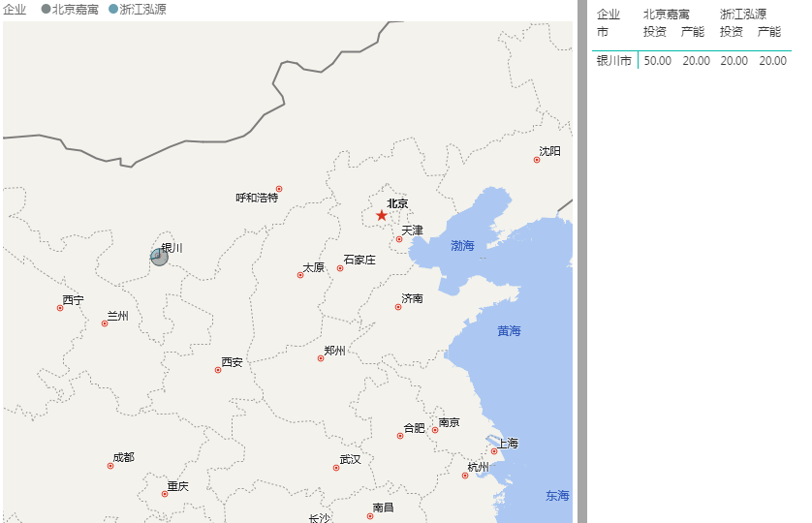Select the 浙江泓源 table column header
The image size is (812, 523).
(743, 15)
